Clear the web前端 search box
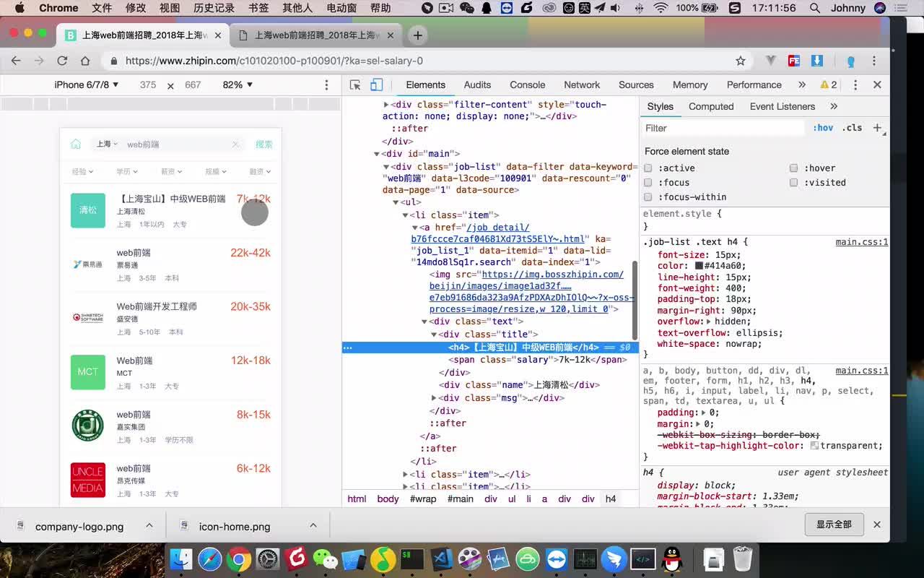The width and height of the screenshot is (924, 578). [x=235, y=144]
